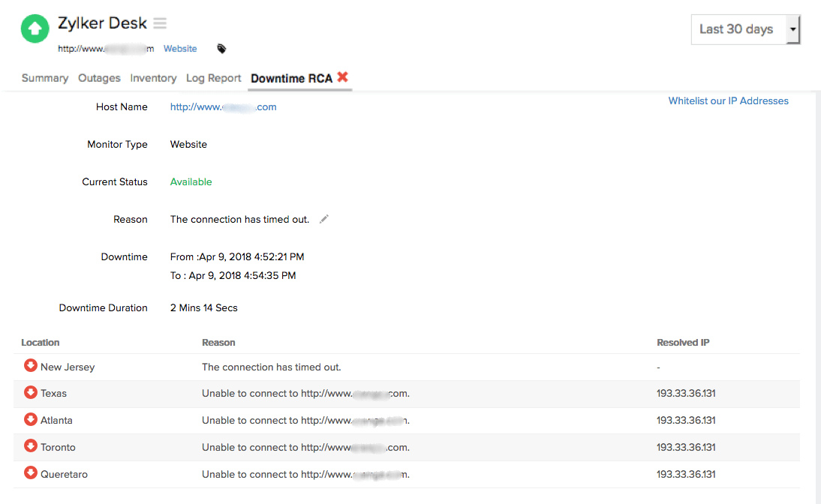Click the duration value 2 Mins 14 Secs
The image size is (821, 504).
(x=203, y=307)
